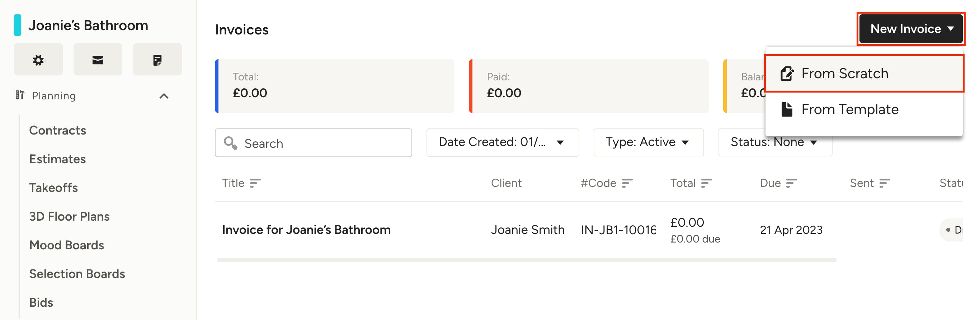
Task: Open project settings gear icon
Action: point(38,60)
